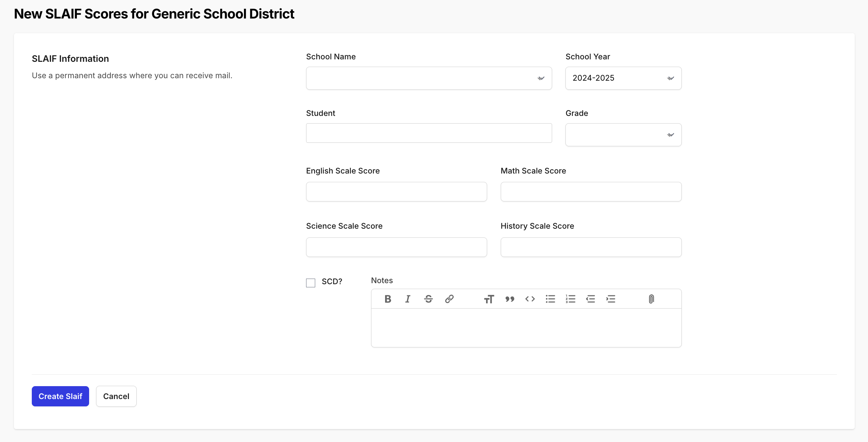Check the SCD? checkbox
The height and width of the screenshot is (442, 868).
point(311,283)
